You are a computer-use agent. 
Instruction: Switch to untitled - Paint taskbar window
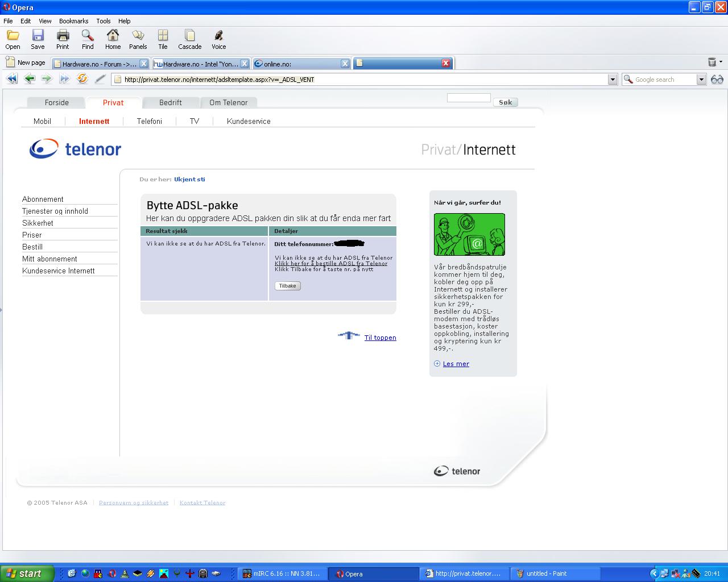555,573
